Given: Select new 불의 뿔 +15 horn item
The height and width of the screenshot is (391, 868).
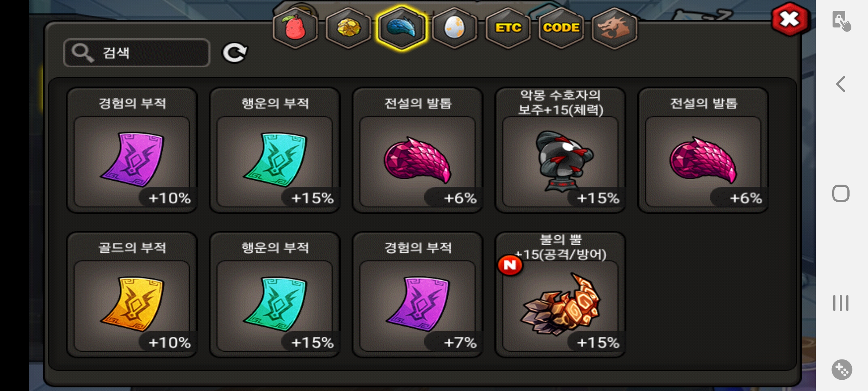Looking at the screenshot, I should [560, 295].
